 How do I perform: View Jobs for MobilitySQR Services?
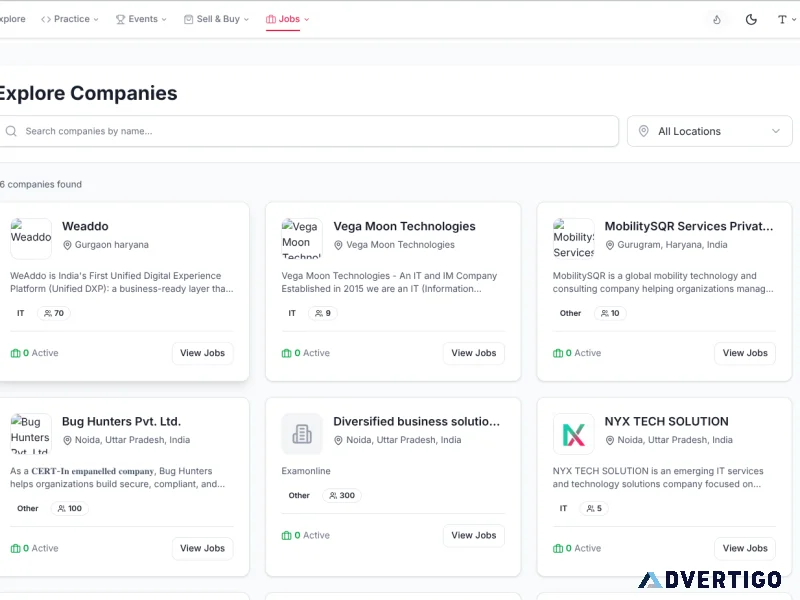745,353
